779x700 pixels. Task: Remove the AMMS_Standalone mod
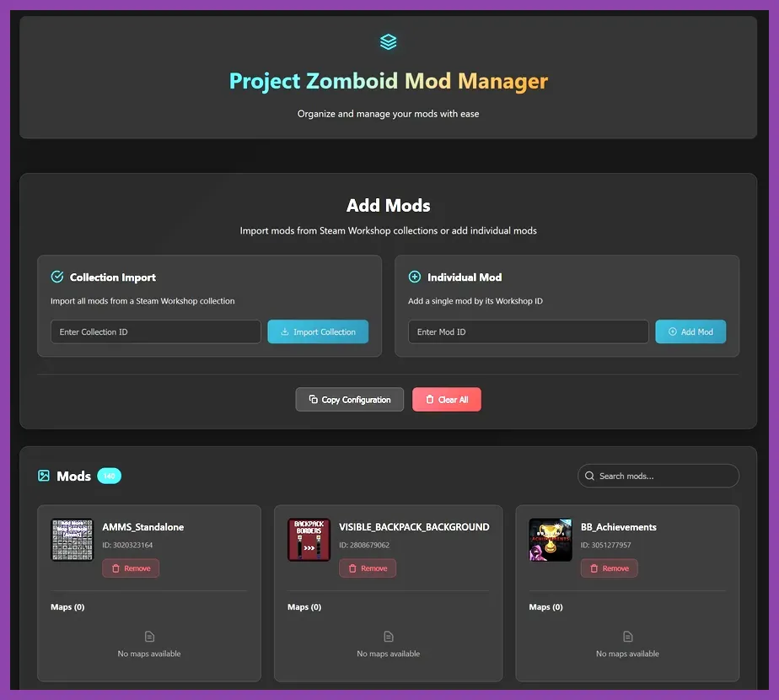click(x=131, y=568)
